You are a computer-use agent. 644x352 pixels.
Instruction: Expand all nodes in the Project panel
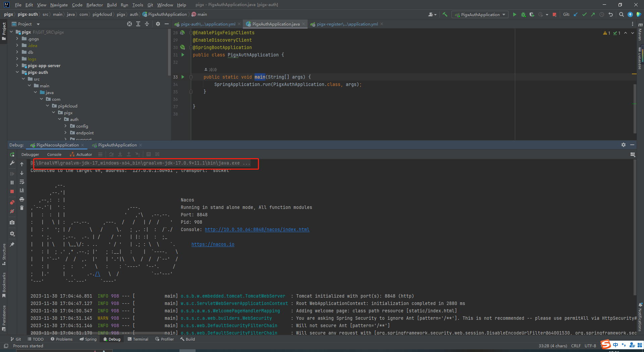pos(138,24)
